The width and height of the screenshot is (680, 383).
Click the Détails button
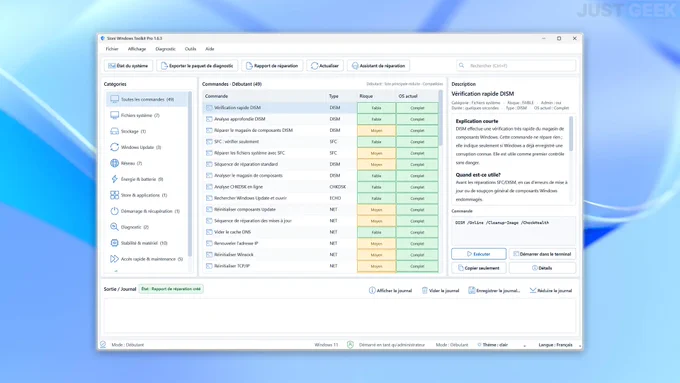[x=543, y=268]
